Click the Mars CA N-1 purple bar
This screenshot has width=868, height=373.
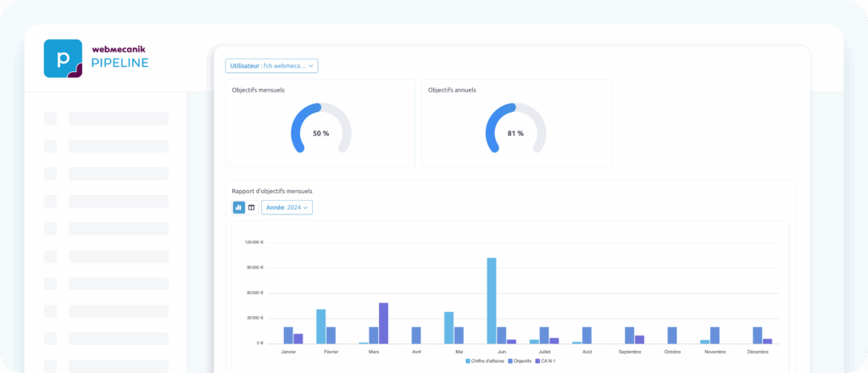coord(383,322)
